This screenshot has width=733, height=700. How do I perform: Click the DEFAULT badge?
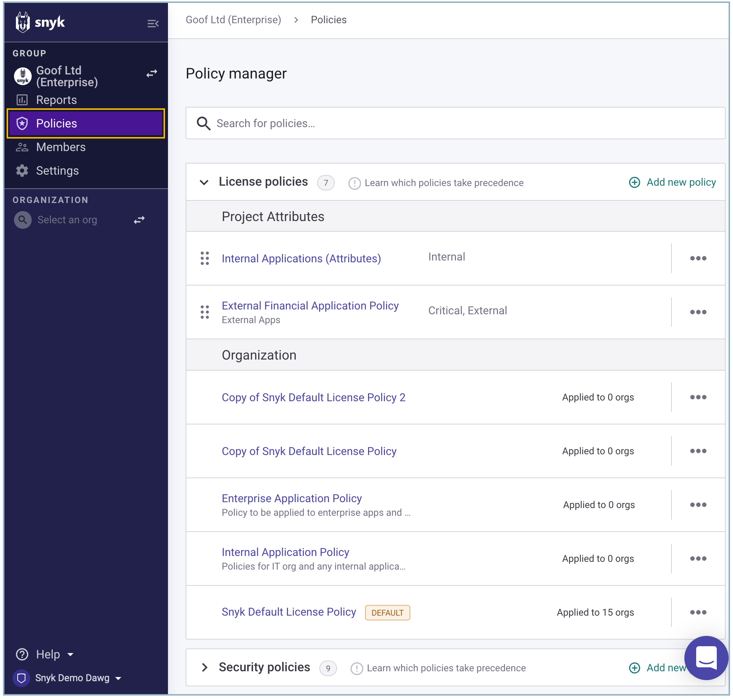pyautogui.click(x=387, y=613)
